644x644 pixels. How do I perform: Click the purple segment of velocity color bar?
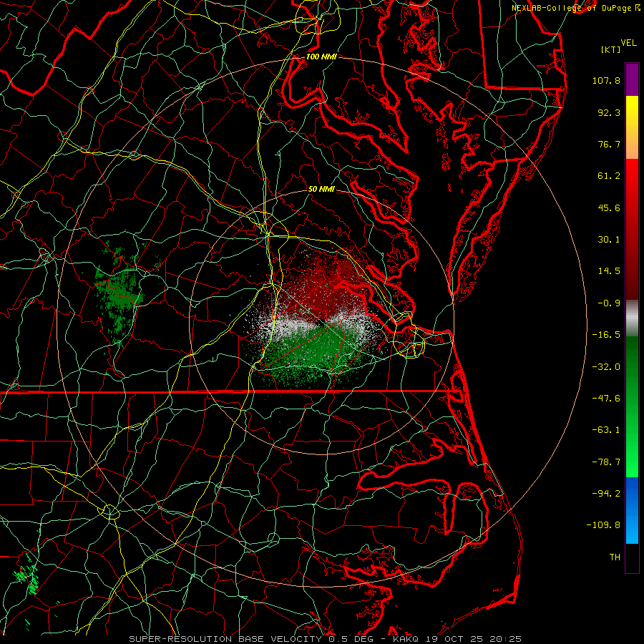pyautogui.click(x=632, y=79)
